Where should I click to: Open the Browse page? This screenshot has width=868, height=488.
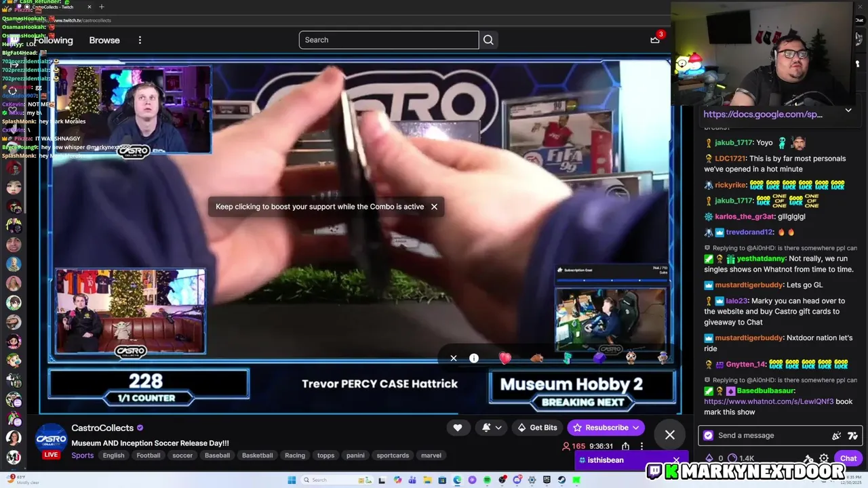(x=104, y=40)
